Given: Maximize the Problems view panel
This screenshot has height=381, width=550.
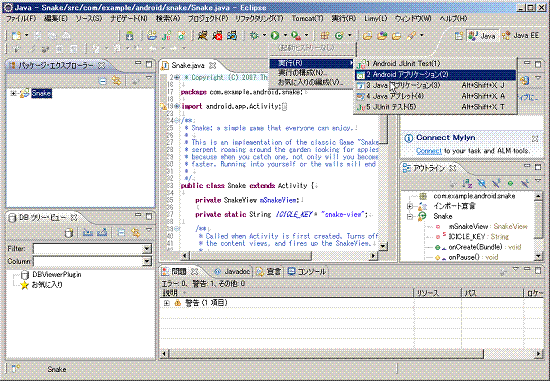Looking at the screenshot, I should tap(538, 270).
